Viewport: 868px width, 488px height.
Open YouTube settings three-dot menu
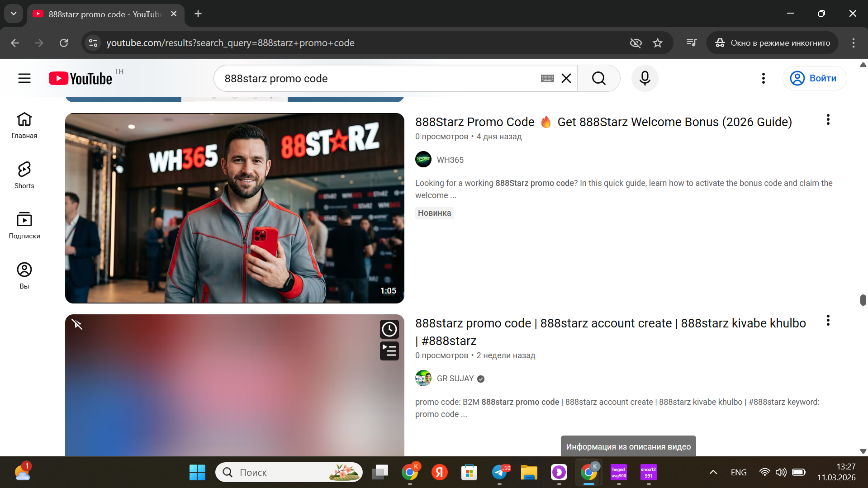764,78
